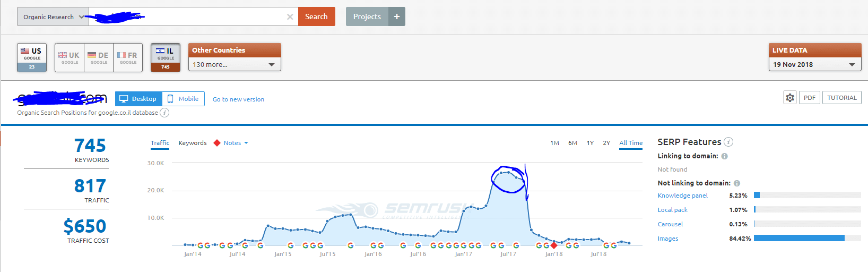The height and width of the screenshot is (272, 868).
Task: Open the Knowledge panel link
Action: (x=682, y=195)
